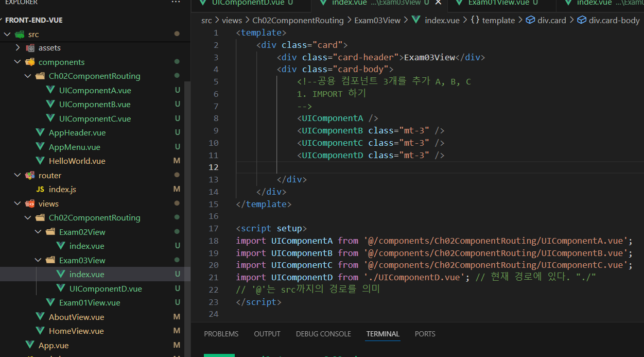Click JS icon of router index.js
This screenshot has width=644, height=357.
click(x=40, y=189)
